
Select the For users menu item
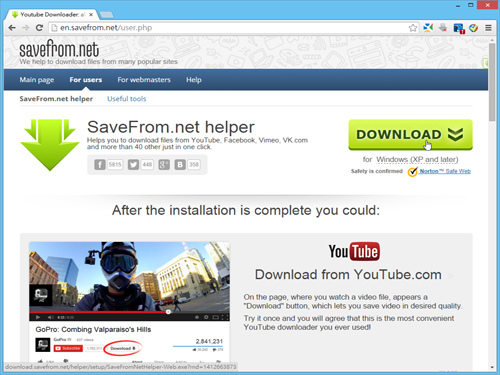coord(86,80)
